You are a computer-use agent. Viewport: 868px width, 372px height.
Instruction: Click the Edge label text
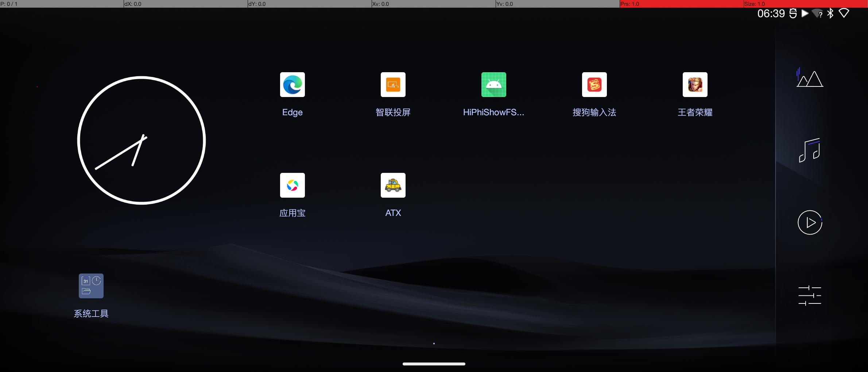click(x=292, y=112)
